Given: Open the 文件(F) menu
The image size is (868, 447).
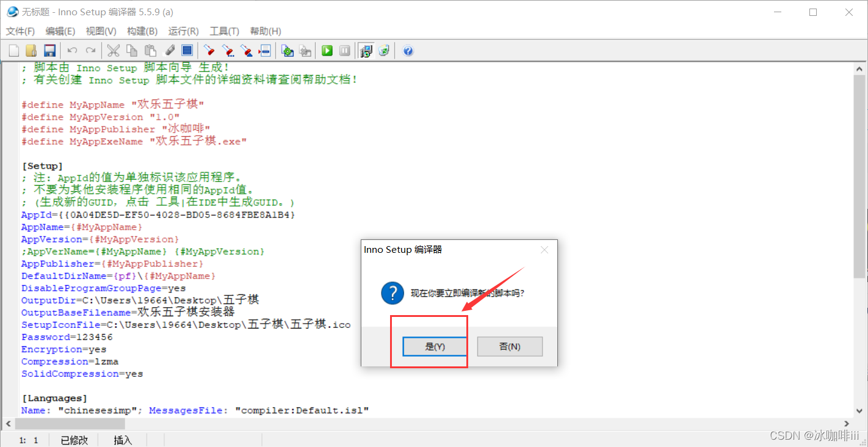Looking at the screenshot, I should (x=20, y=31).
